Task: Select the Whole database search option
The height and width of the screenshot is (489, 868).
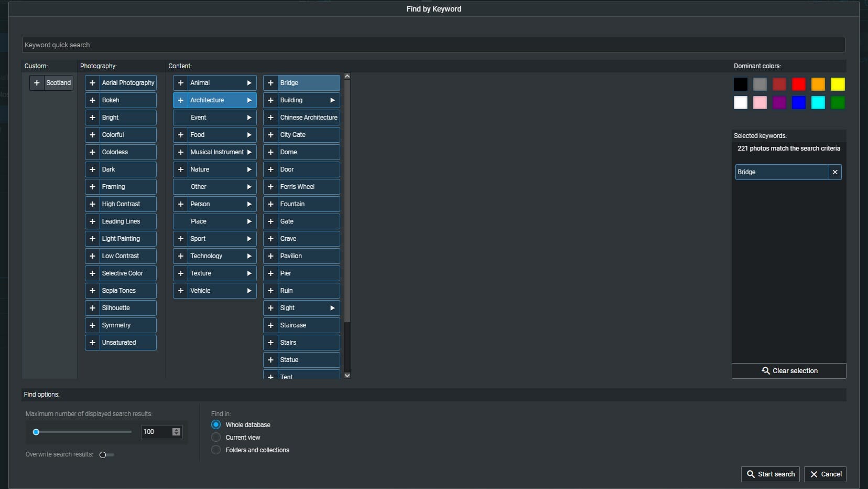Action: (x=215, y=424)
